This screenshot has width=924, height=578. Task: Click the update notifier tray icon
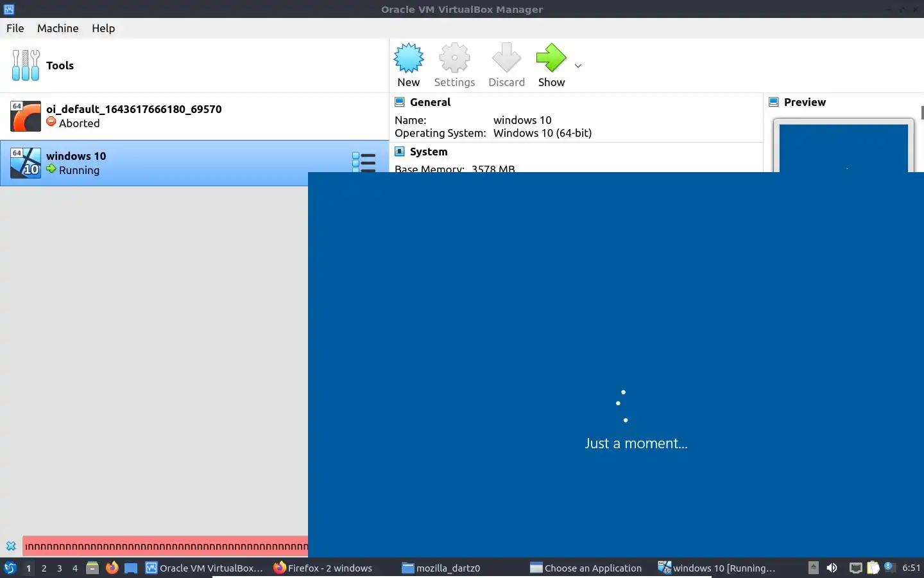889,566
